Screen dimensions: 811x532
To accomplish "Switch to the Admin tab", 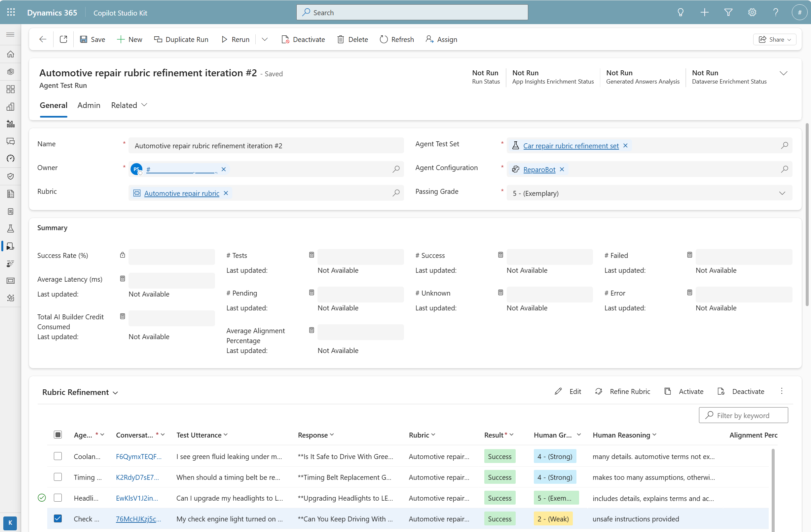I will tap(89, 105).
